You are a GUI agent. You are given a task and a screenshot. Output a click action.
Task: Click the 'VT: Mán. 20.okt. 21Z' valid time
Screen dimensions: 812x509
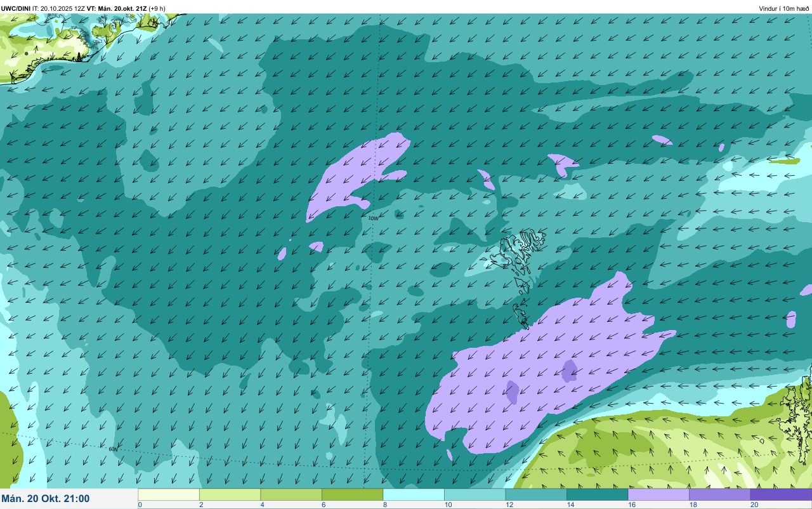point(117,8)
